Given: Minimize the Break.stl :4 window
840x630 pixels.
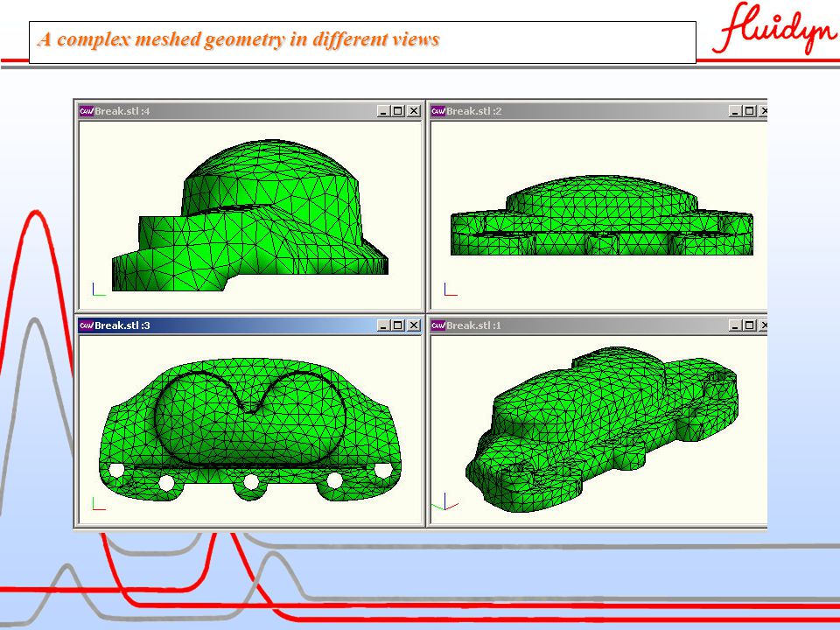Looking at the screenshot, I should click(x=383, y=111).
